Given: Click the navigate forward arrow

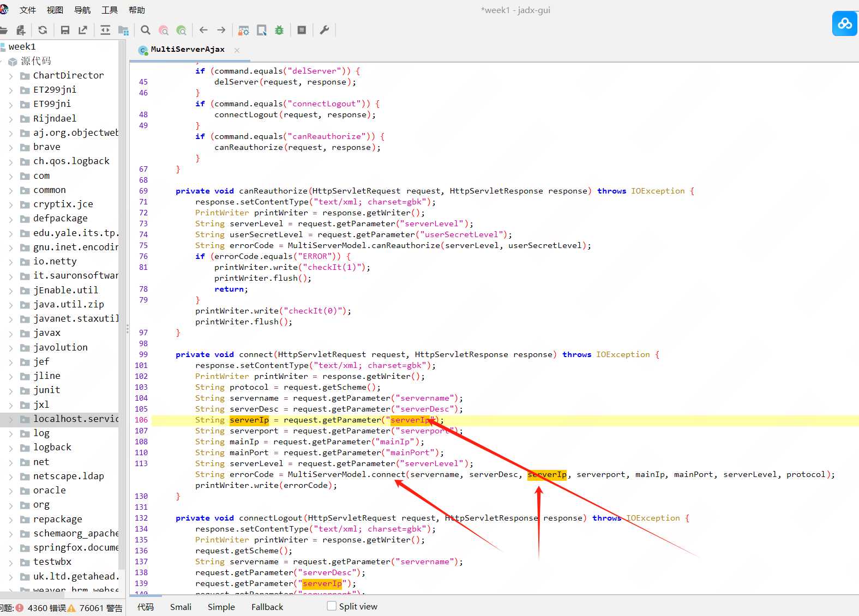Looking at the screenshot, I should coord(221,30).
